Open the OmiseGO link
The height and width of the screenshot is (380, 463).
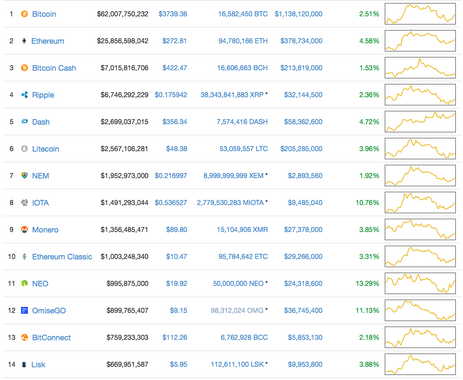49,311
